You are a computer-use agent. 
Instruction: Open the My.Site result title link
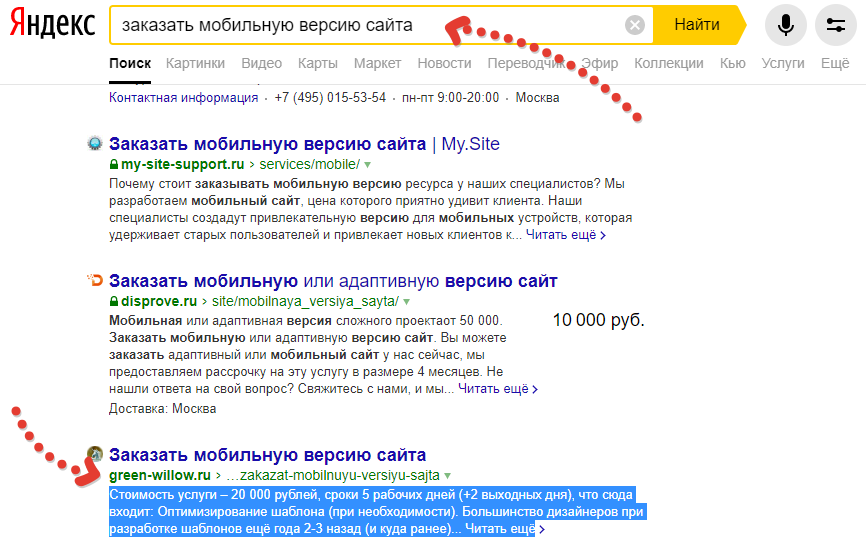tap(304, 144)
